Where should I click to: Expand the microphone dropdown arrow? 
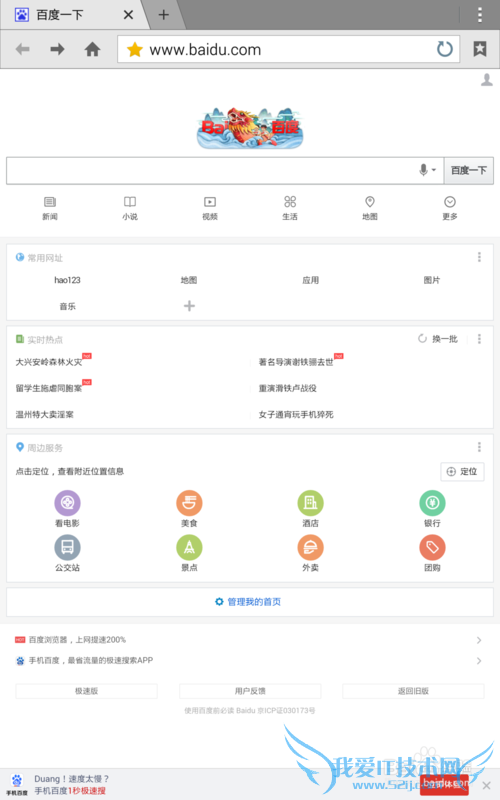[x=434, y=170]
